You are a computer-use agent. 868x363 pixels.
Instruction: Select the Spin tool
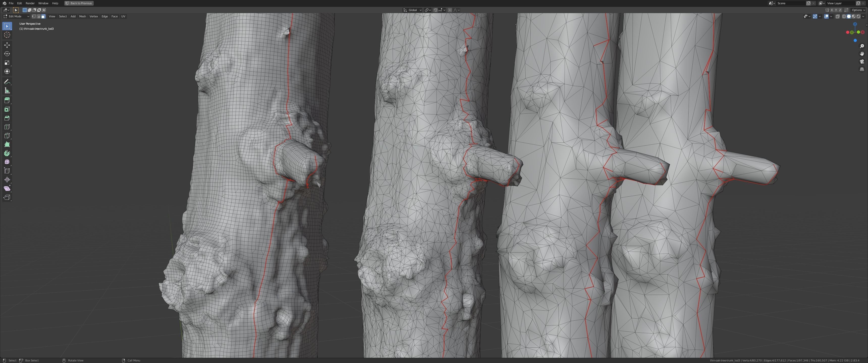pyautogui.click(x=7, y=153)
